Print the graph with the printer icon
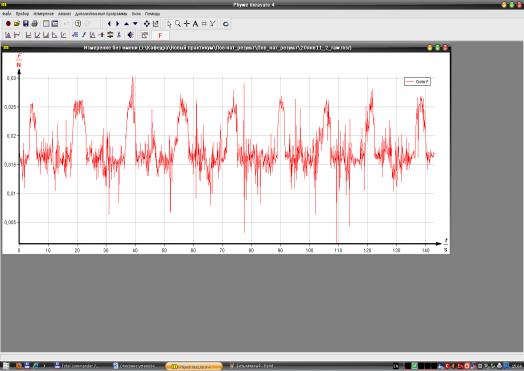 click(34, 24)
